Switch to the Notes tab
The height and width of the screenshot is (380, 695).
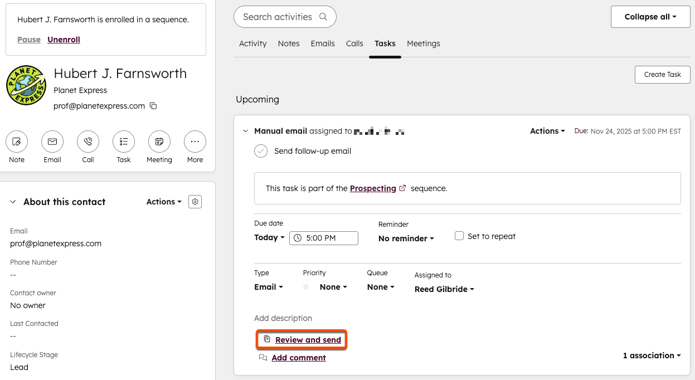point(289,43)
